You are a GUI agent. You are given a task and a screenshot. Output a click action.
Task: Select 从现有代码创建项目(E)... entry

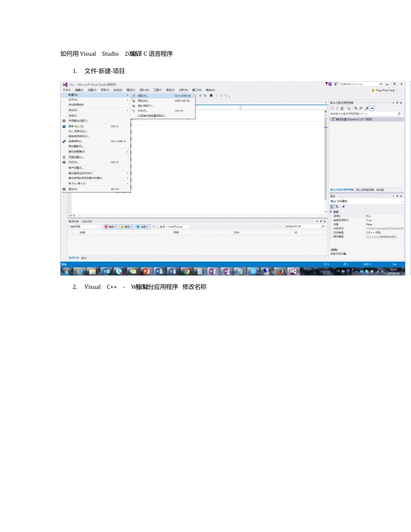pyautogui.click(x=162, y=116)
